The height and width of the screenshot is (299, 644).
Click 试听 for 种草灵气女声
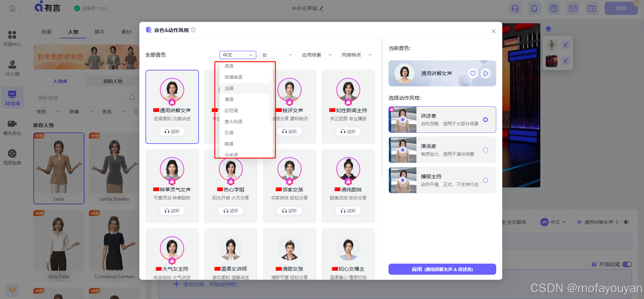click(x=172, y=211)
